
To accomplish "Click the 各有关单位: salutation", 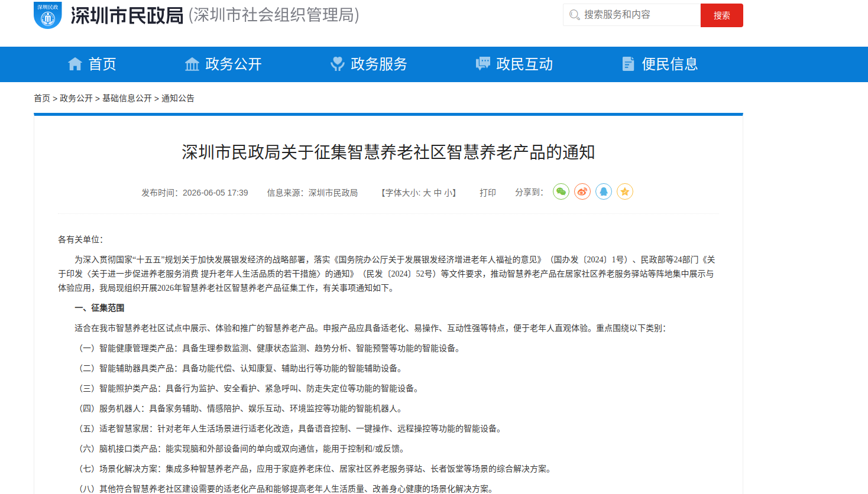I will 80,239.
